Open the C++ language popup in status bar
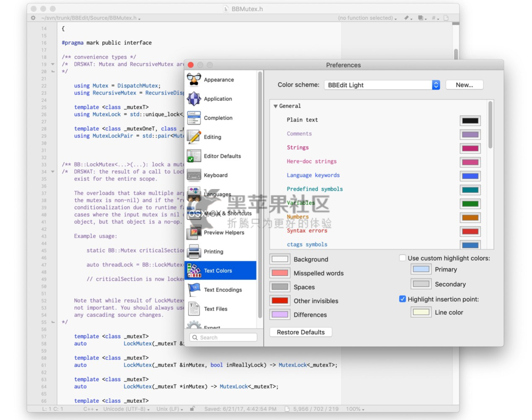Viewport: 532px width, 420px height. pyautogui.click(x=90, y=409)
